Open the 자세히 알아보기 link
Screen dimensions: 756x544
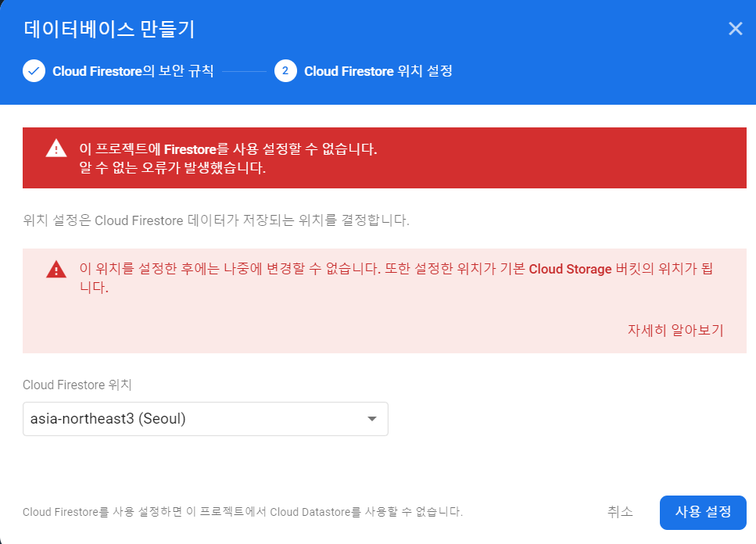click(x=675, y=330)
